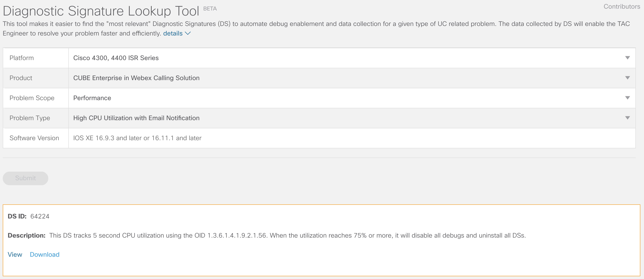
Task: Click the BETA label near the title
Action: (210, 8)
